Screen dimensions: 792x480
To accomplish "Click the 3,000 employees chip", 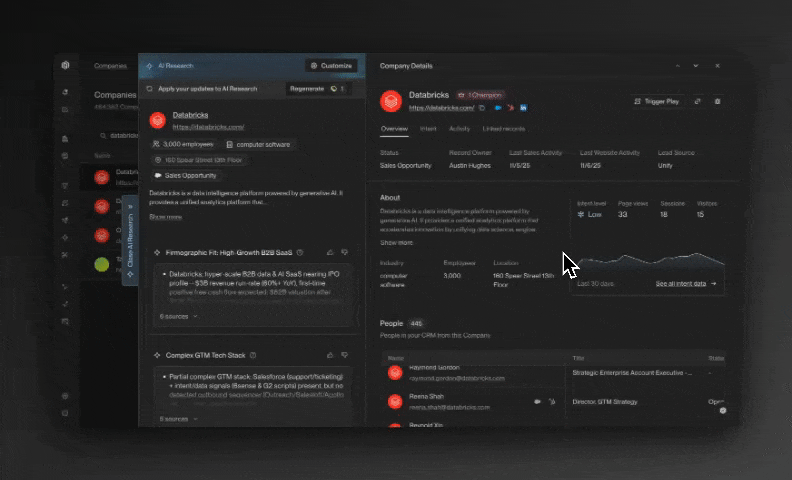I will [183, 145].
